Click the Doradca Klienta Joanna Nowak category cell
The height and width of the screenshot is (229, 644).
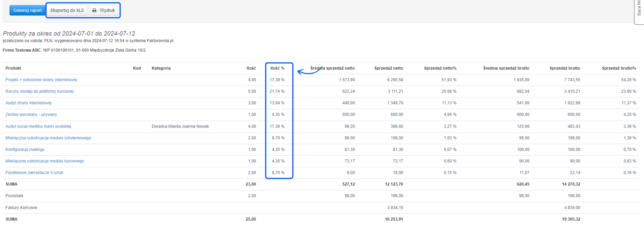pyautogui.click(x=180, y=127)
